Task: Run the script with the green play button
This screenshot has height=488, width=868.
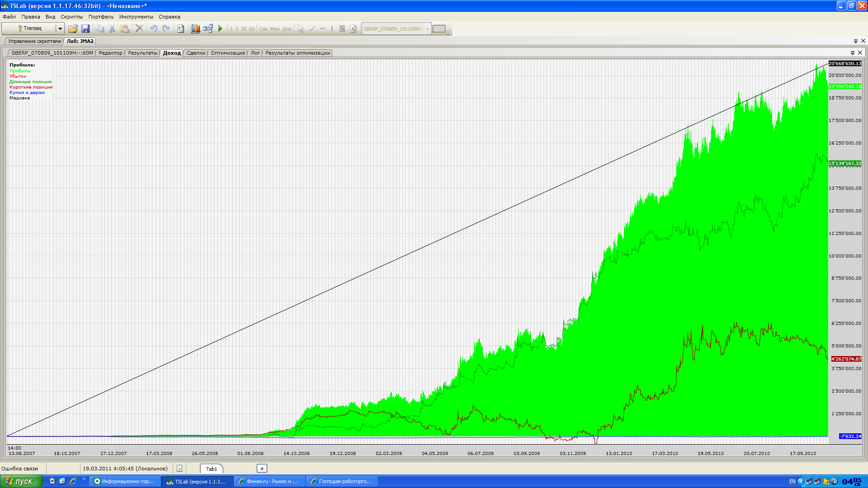Action: [220, 28]
